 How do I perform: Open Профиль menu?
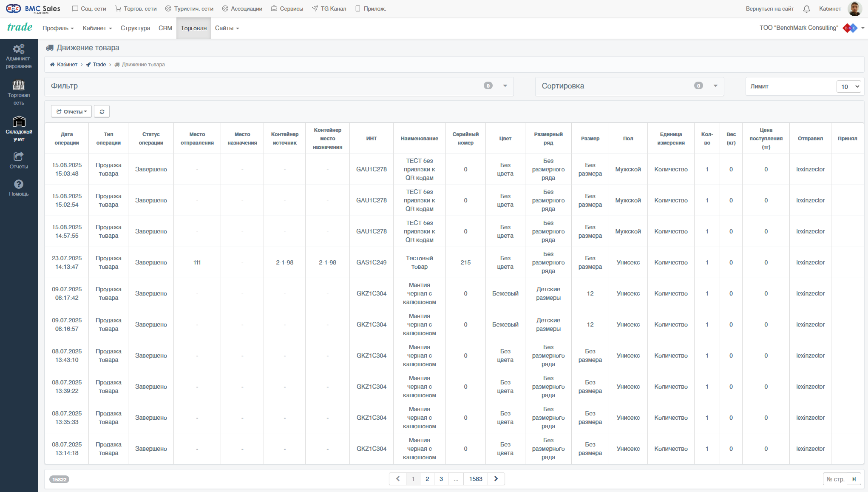pos(58,28)
